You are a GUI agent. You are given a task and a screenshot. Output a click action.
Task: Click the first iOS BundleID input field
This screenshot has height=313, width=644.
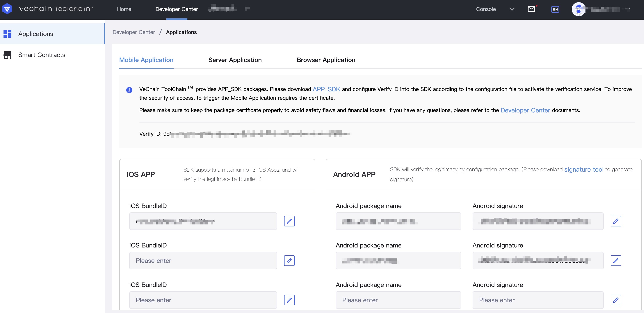click(203, 221)
